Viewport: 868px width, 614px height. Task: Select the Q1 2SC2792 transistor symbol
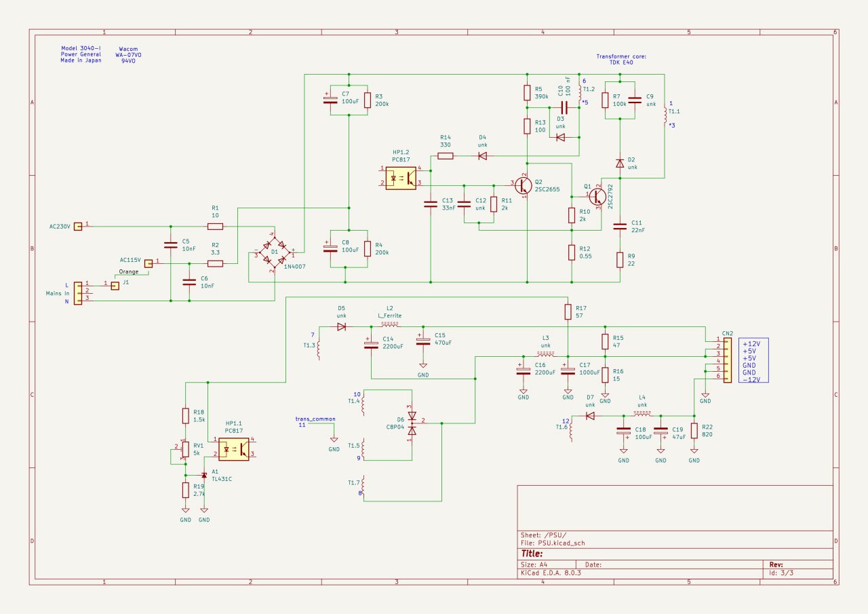[x=597, y=196]
